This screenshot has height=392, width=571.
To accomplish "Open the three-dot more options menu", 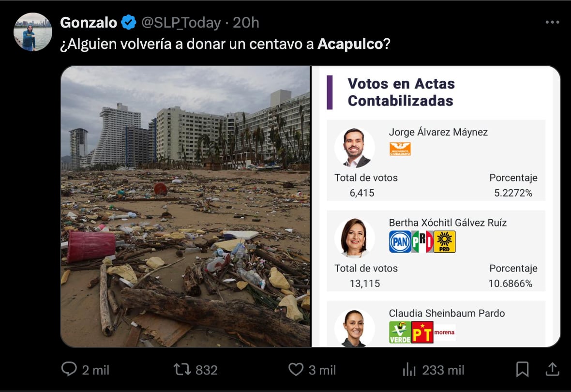I will pyautogui.click(x=553, y=23).
